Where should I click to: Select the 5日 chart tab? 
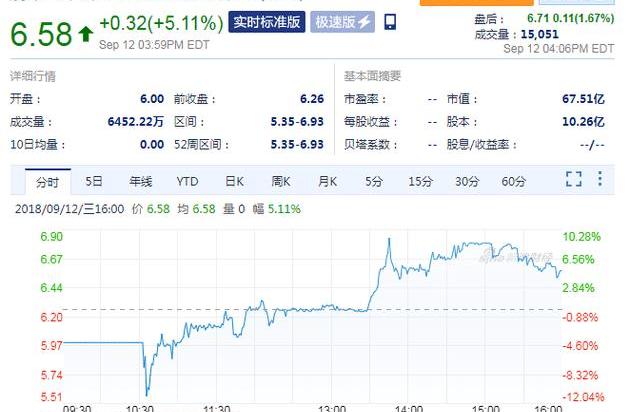pyautogui.click(x=94, y=181)
